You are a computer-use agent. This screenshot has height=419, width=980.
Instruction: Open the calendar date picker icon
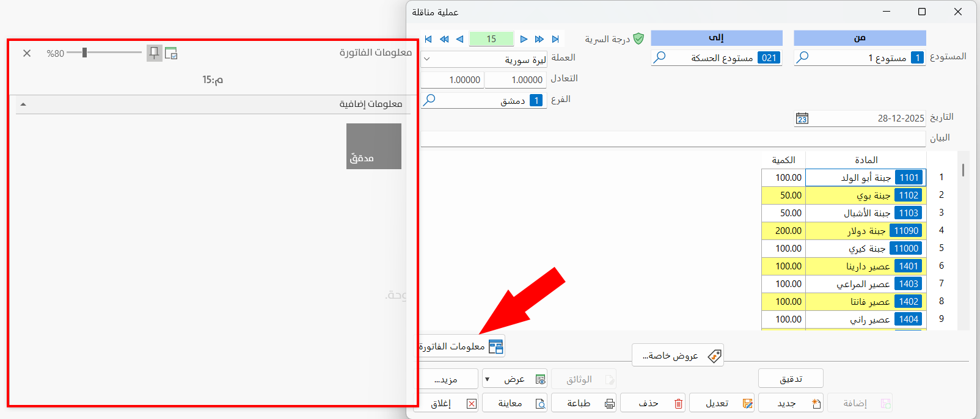[802, 118]
